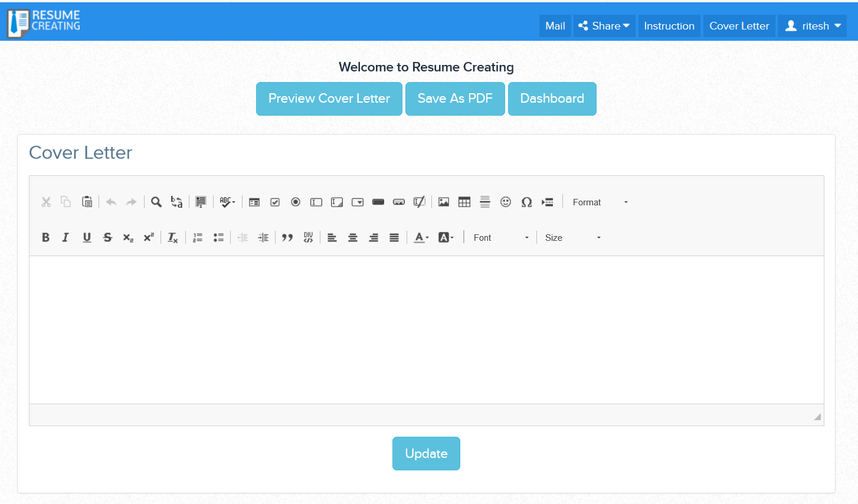Insert a Table into the cover letter
This screenshot has width=858, height=504.
pos(464,202)
